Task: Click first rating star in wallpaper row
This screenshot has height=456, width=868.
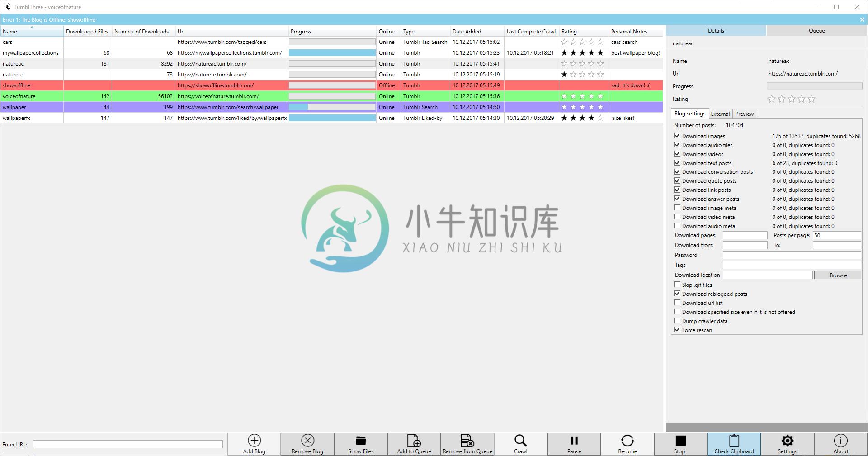Action: [564, 107]
